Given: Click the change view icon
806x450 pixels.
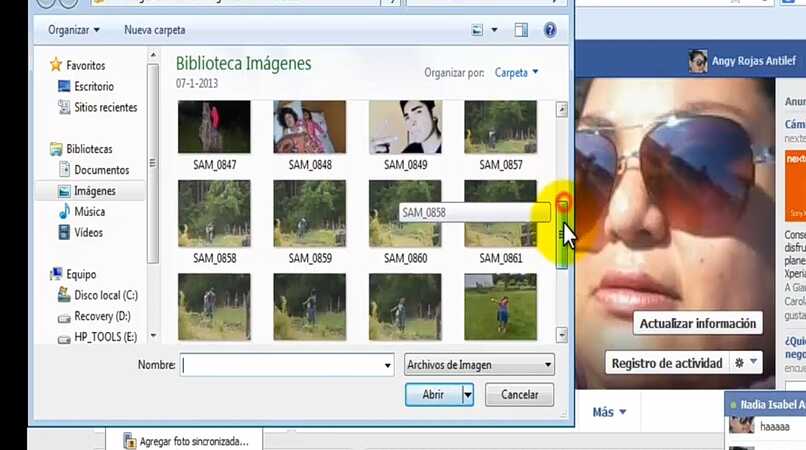Looking at the screenshot, I should tap(477, 30).
